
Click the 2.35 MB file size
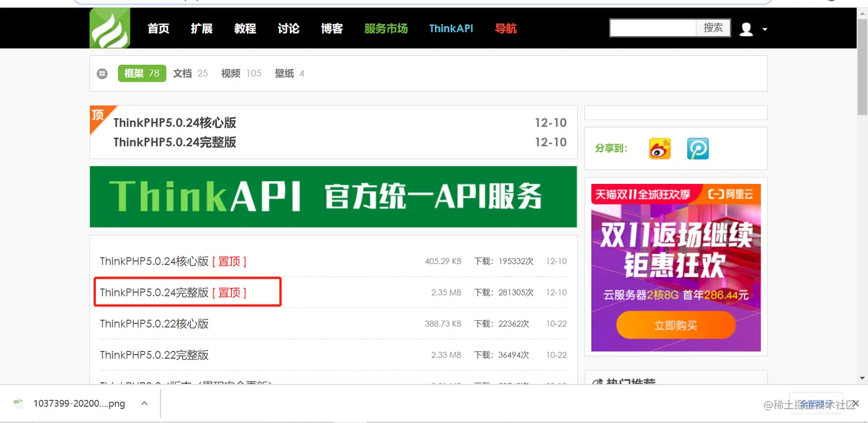point(446,293)
